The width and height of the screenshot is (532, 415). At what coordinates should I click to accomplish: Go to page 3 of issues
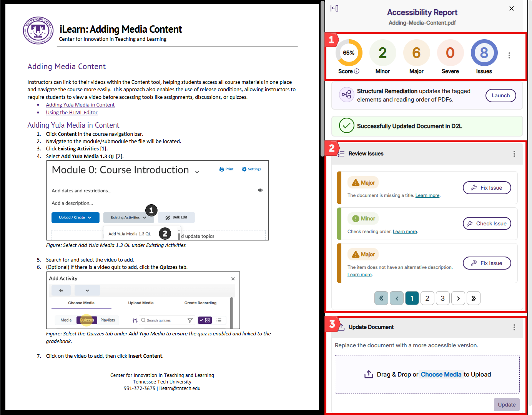click(x=442, y=298)
